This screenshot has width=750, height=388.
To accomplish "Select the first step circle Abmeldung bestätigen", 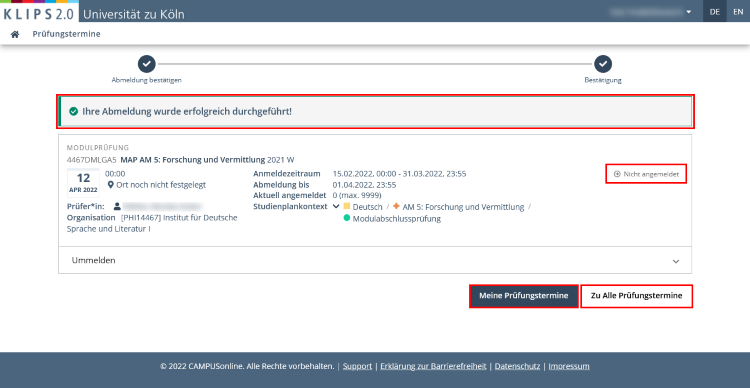I will [147, 63].
